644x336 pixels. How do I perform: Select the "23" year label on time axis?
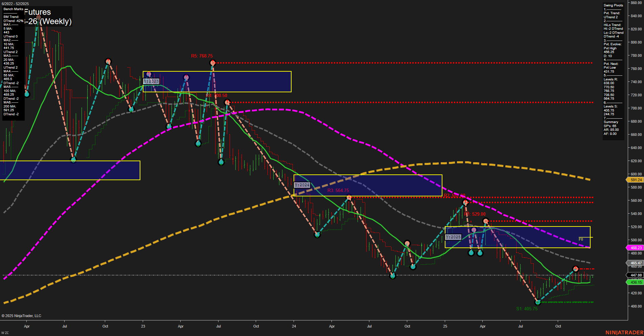pos(143,327)
